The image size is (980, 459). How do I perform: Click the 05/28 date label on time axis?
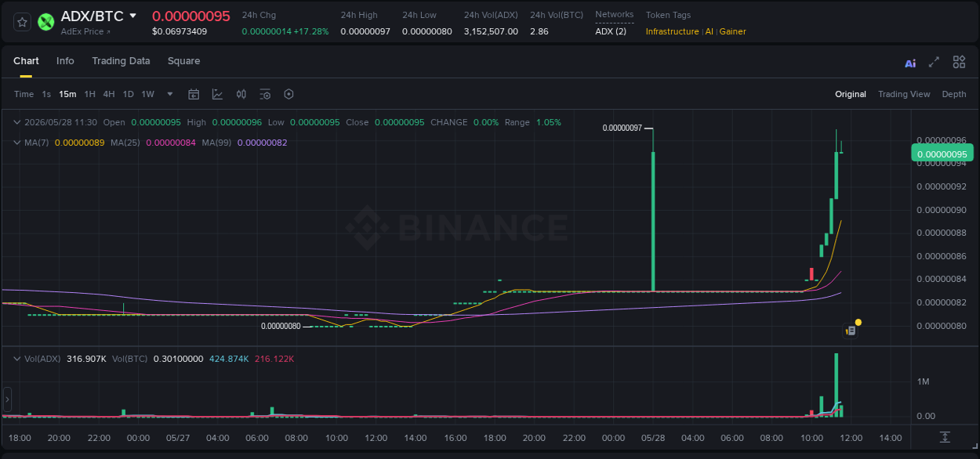(653, 438)
